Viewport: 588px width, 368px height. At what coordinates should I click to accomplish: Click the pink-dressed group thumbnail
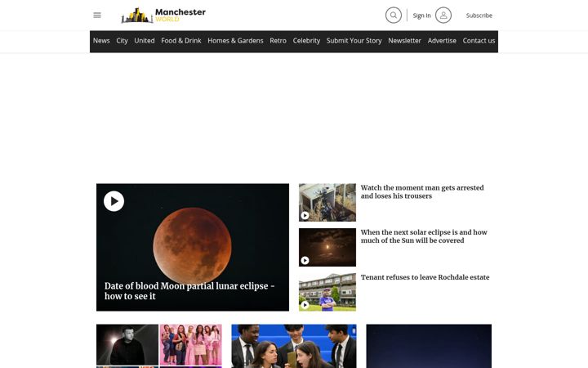191,345
